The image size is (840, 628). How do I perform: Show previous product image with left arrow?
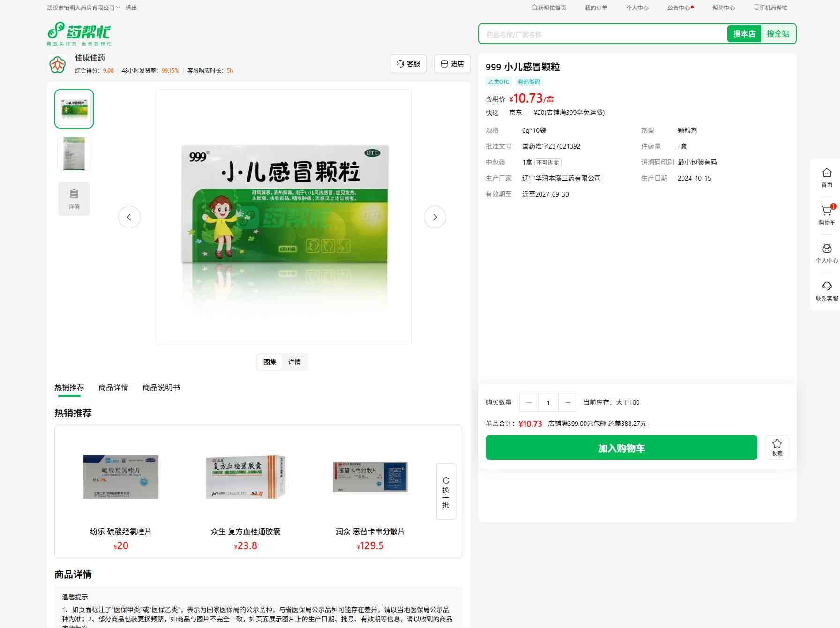(x=129, y=217)
